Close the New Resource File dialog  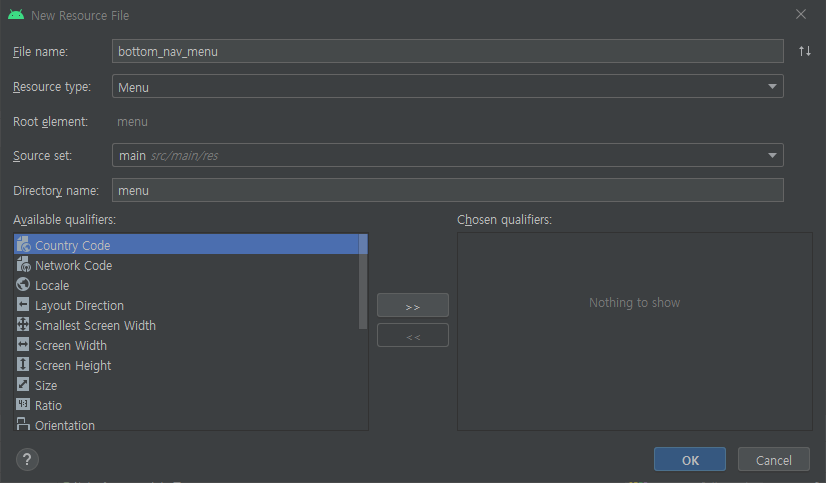click(x=801, y=14)
